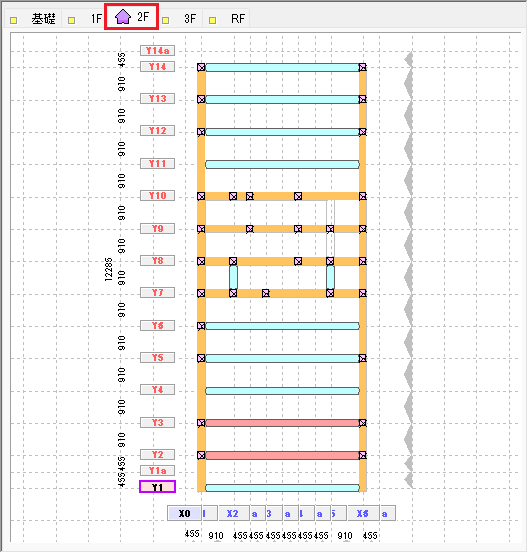Select the X2 grid column label
528x553 pixels.
point(232,513)
